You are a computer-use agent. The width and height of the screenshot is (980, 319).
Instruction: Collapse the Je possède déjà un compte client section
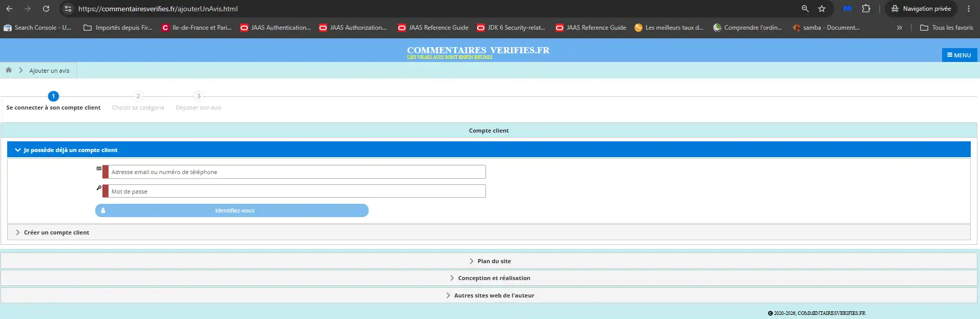coord(488,150)
